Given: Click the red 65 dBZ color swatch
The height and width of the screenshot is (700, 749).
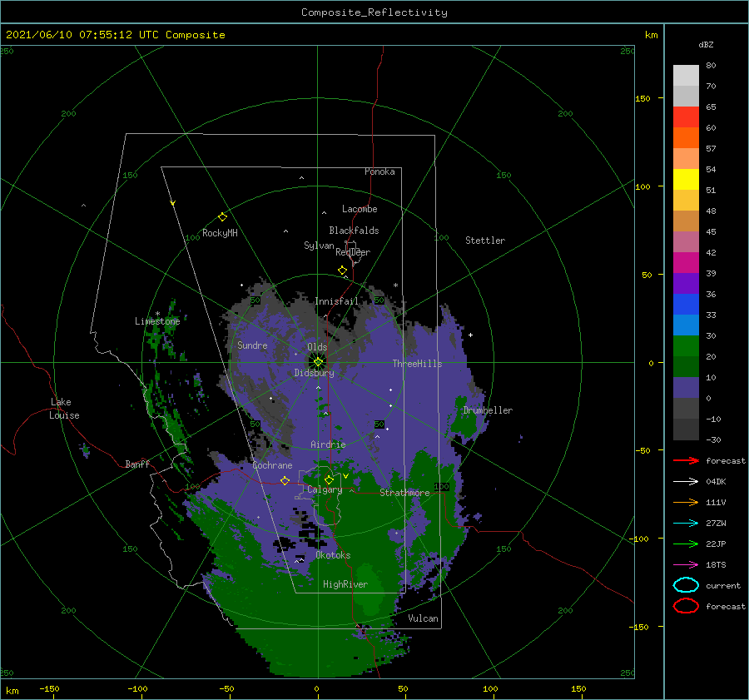Looking at the screenshot, I should [686, 117].
